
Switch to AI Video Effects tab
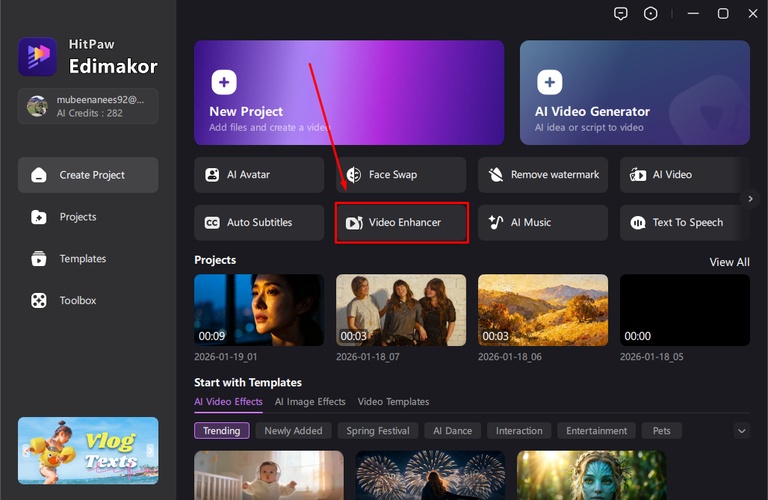[228, 402]
